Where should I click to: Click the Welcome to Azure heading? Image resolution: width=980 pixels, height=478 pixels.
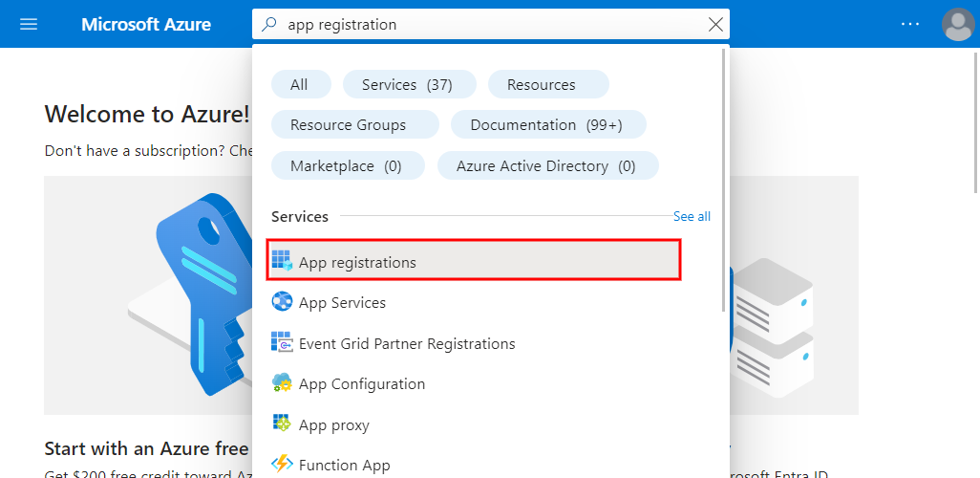tap(147, 115)
